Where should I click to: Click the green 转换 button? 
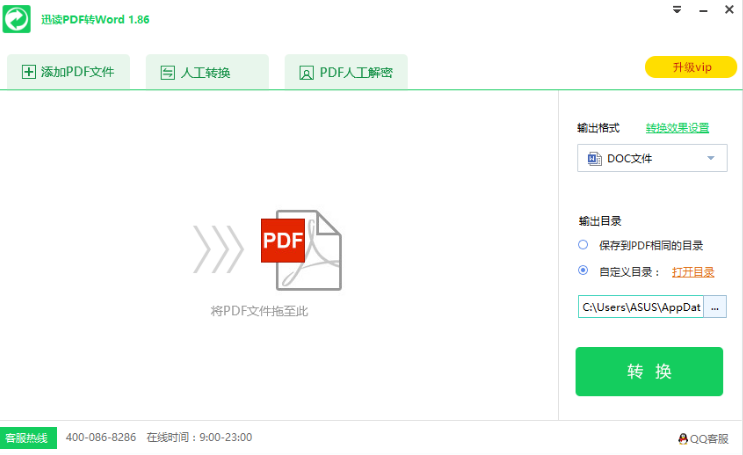pos(649,371)
